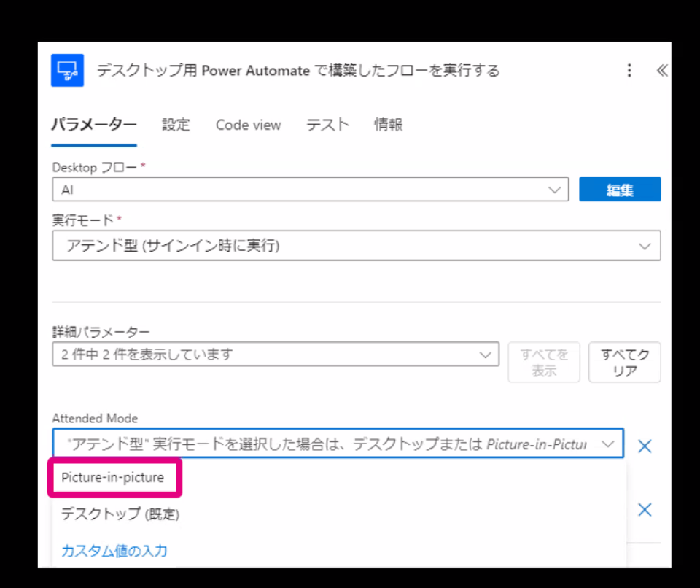Open the テスト tab
The height and width of the screenshot is (588, 700).
(x=327, y=125)
